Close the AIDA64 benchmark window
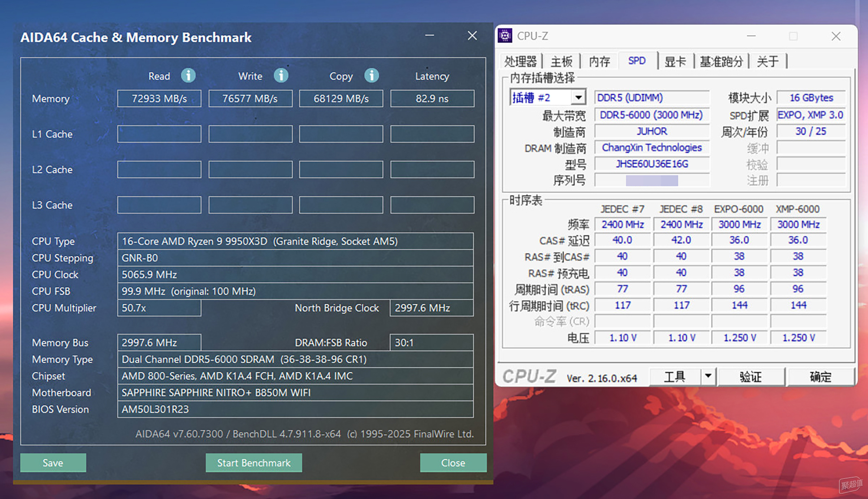The width and height of the screenshot is (868, 499). click(x=472, y=36)
